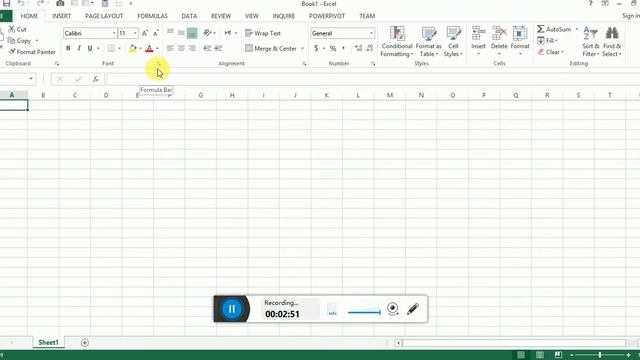This screenshot has height=360, width=640.
Task: Increase indent icon
Action: [218, 48]
